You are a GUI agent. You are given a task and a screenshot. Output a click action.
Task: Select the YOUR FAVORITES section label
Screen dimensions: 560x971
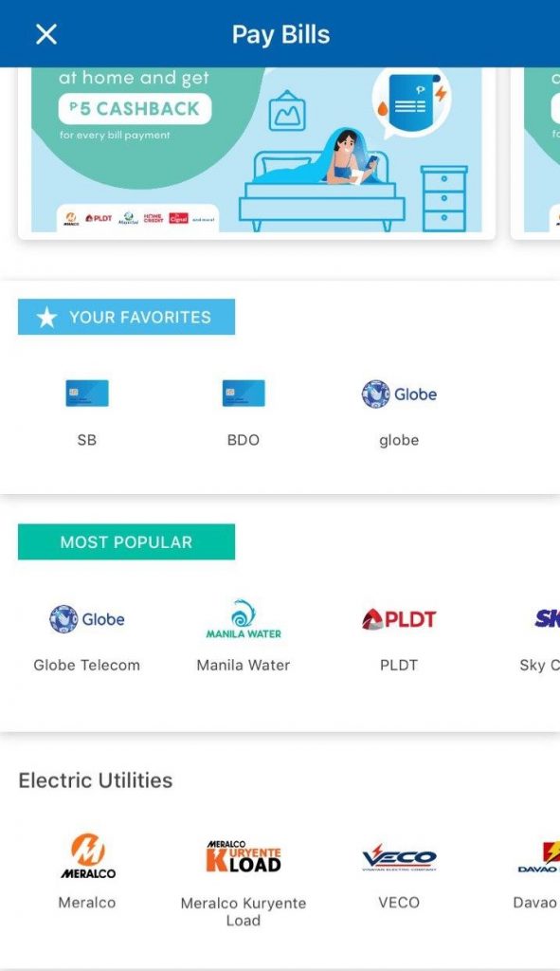coord(126,317)
